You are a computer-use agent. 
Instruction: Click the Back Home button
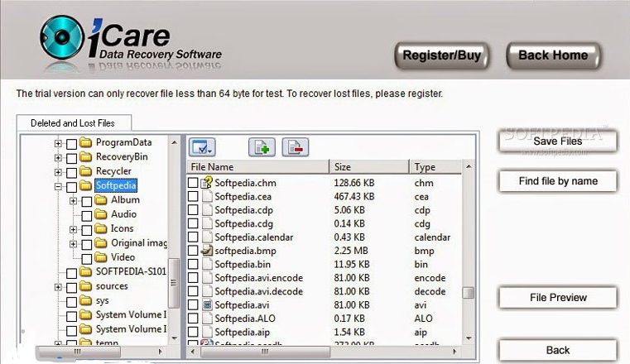553,55
